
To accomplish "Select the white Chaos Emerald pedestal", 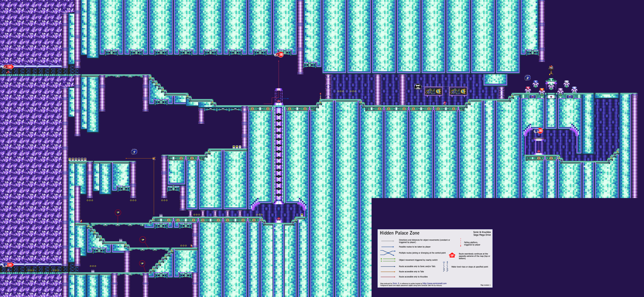I will pyautogui.click(x=567, y=84).
